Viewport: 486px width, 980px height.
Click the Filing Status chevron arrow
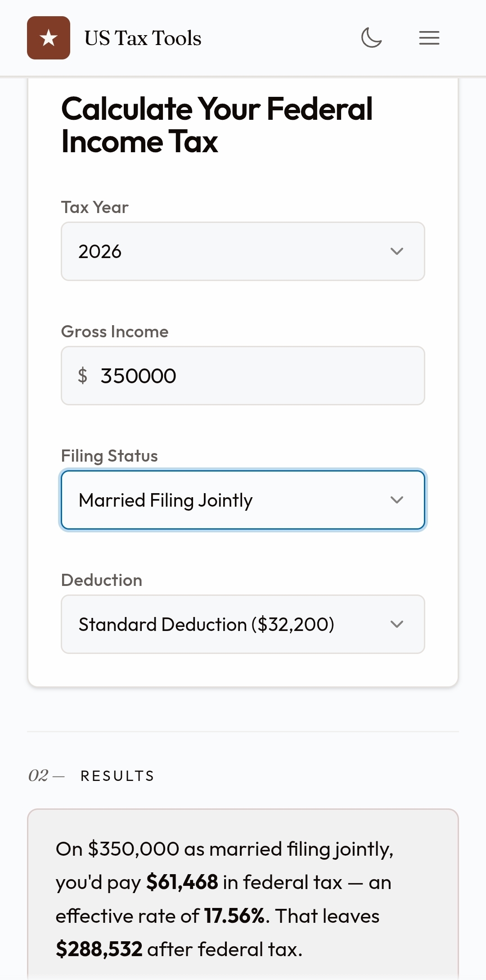tap(397, 500)
